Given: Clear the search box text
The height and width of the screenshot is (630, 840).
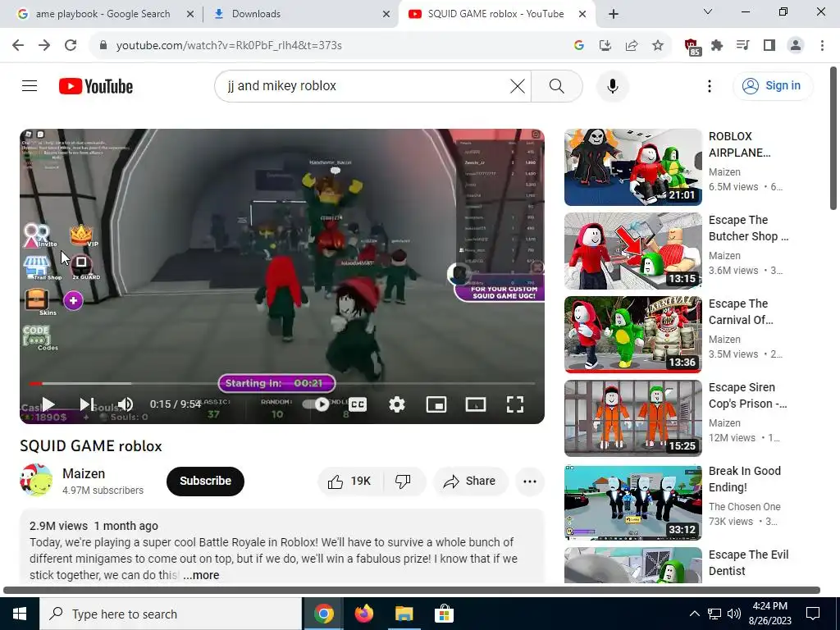Looking at the screenshot, I should (517, 85).
